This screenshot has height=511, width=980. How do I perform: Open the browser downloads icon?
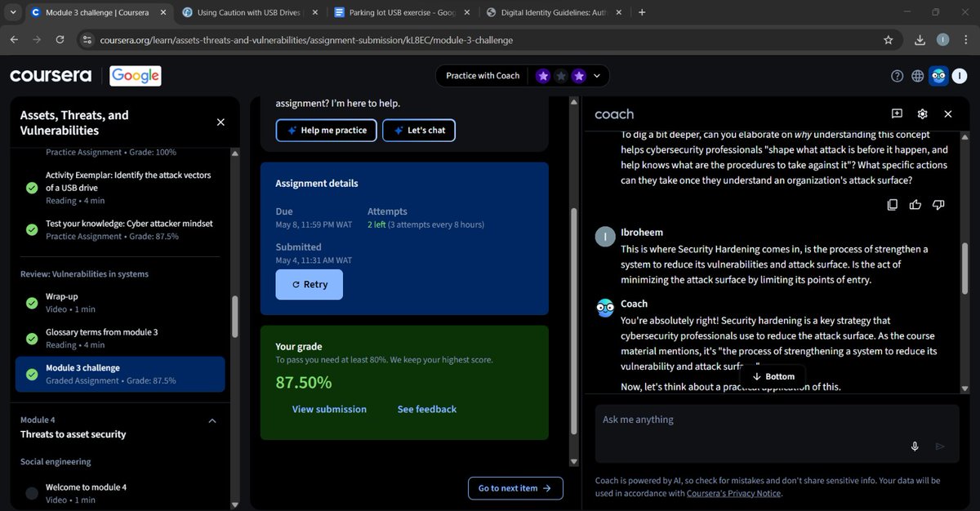920,39
